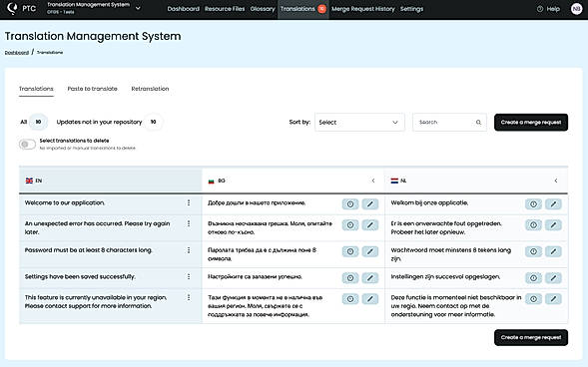Open three-dot menu for 'Welcome to our application'
Viewport: 588px width, 367px height.
pyautogui.click(x=189, y=202)
